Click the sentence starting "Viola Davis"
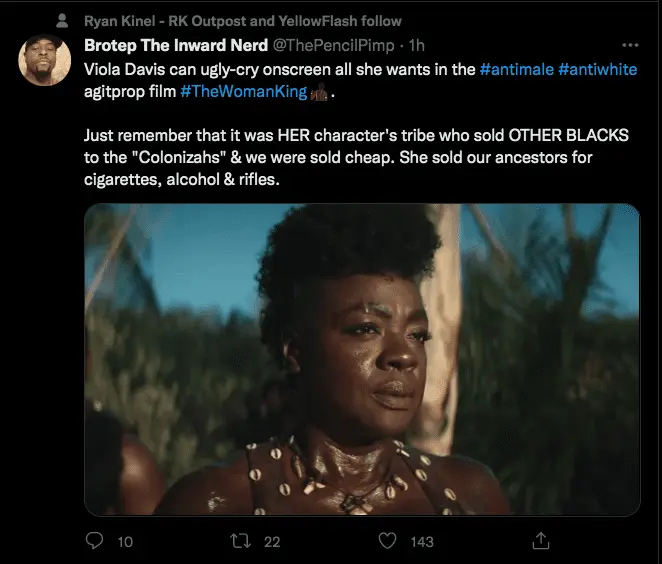Image resolution: width=662 pixels, height=564 pixels. coord(280,69)
